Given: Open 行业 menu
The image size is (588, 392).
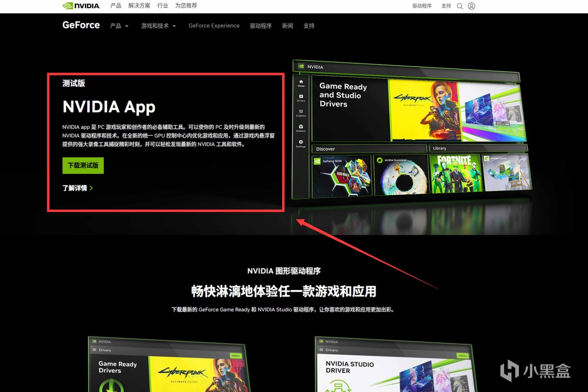Looking at the screenshot, I should 163,6.
